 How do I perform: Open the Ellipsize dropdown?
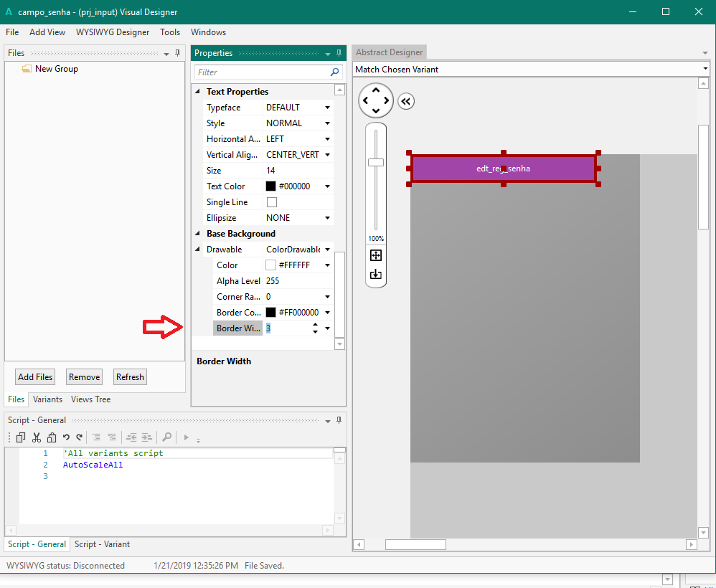pyautogui.click(x=327, y=218)
